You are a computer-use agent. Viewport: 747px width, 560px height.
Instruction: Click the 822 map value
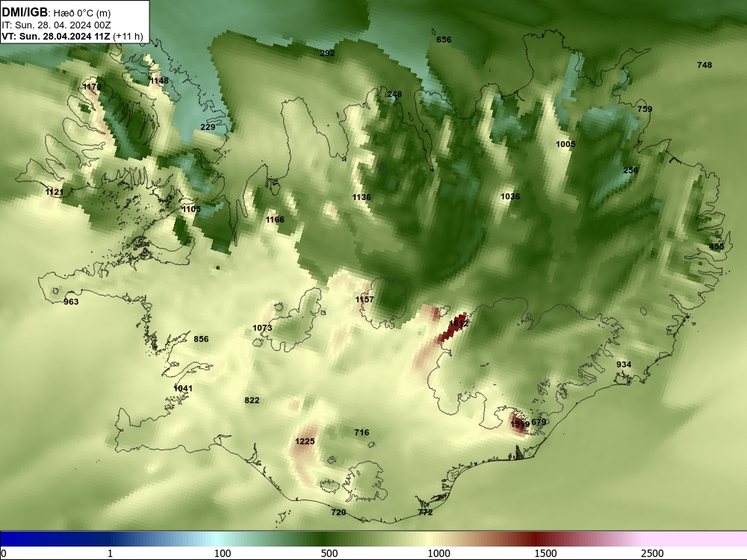(x=252, y=400)
